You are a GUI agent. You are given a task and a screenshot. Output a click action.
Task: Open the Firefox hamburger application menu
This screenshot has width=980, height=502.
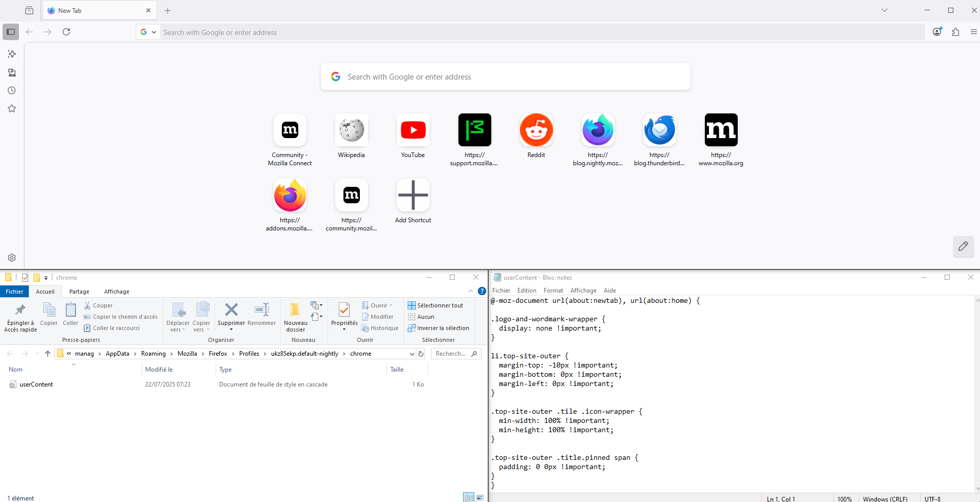click(973, 32)
